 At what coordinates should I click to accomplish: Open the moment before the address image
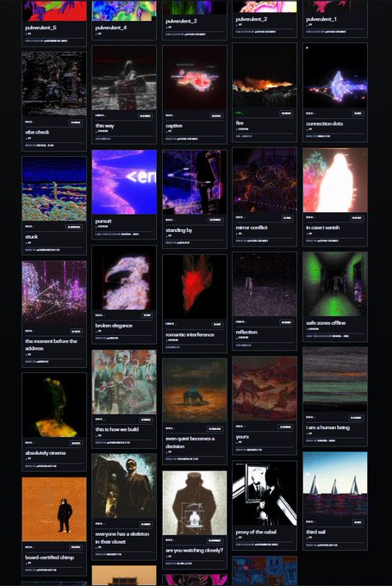point(54,293)
